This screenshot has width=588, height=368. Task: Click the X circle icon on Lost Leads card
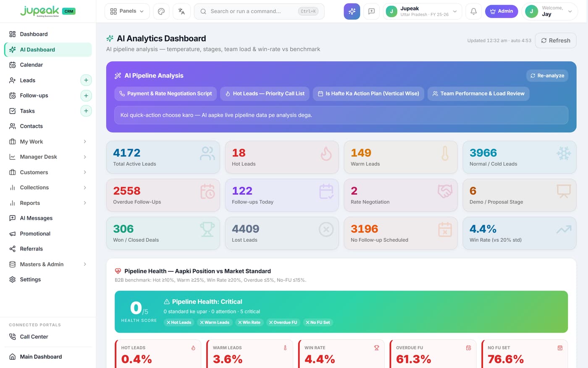pyautogui.click(x=326, y=229)
